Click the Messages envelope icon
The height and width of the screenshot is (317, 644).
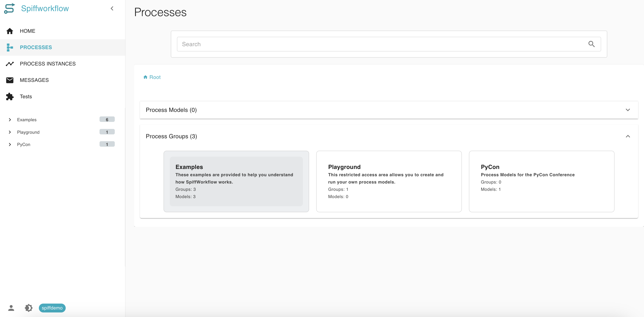(x=10, y=80)
